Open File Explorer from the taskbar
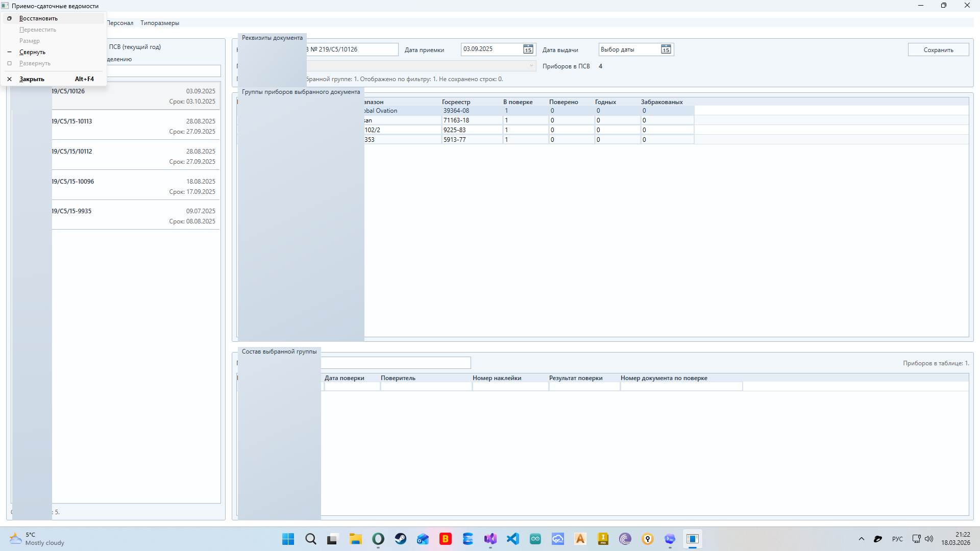 pos(356,539)
